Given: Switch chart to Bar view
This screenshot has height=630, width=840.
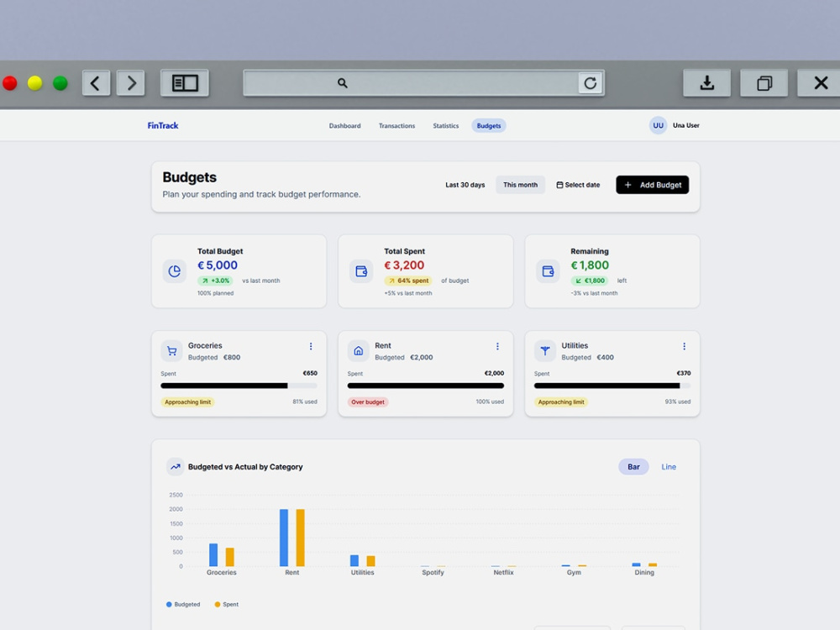Looking at the screenshot, I should [633, 466].
